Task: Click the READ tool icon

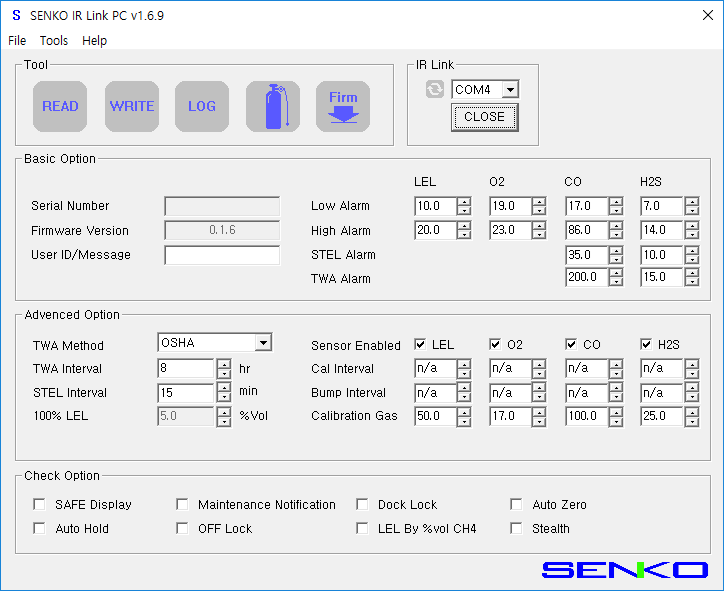Action: (60, 107)
